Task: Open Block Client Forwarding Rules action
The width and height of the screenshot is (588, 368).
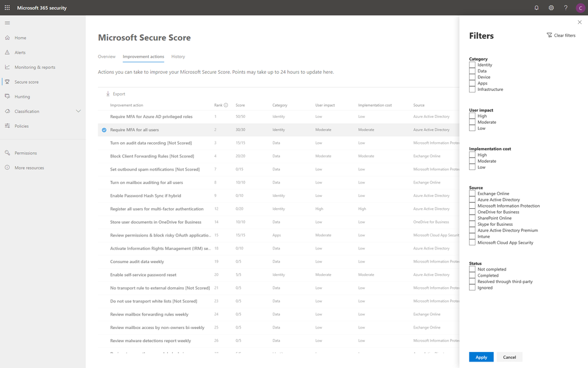Action: pos(152,156)
